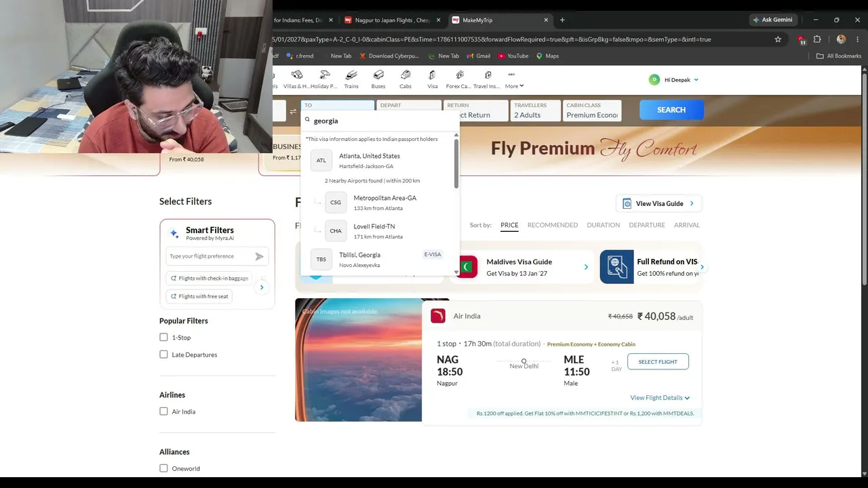Open the Visa section icon
The height and width of the screenshot is (488, 868).
coord(432,75)
